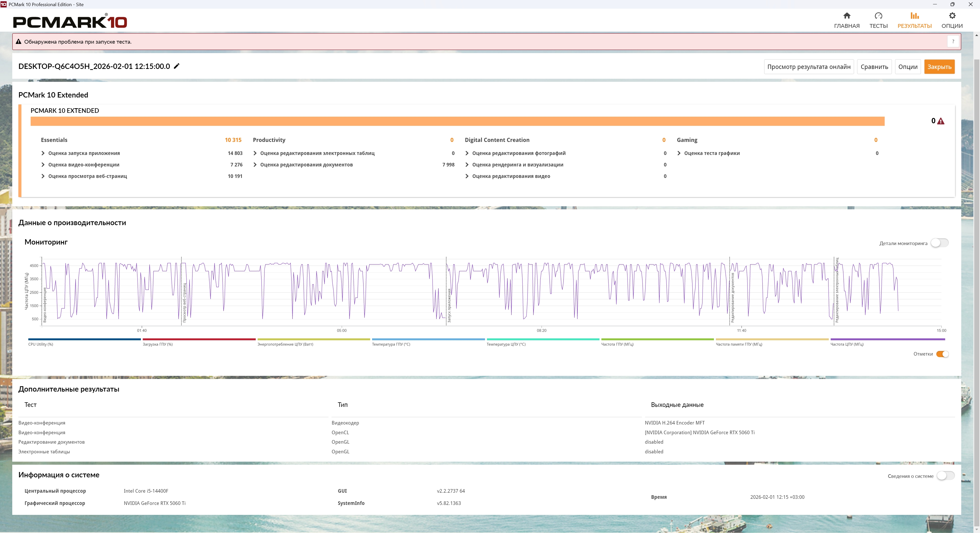Open the Опции result menu button

click(907, 67)
